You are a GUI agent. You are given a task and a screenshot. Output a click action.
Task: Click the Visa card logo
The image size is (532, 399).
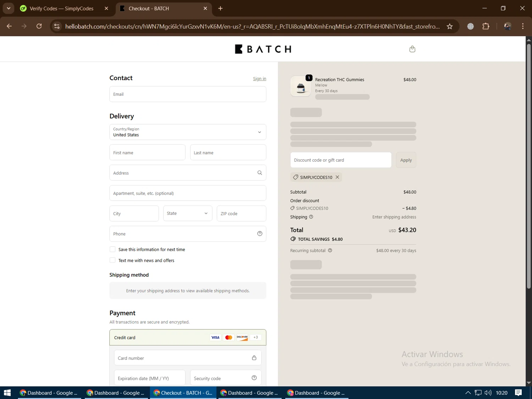(215, 337)
